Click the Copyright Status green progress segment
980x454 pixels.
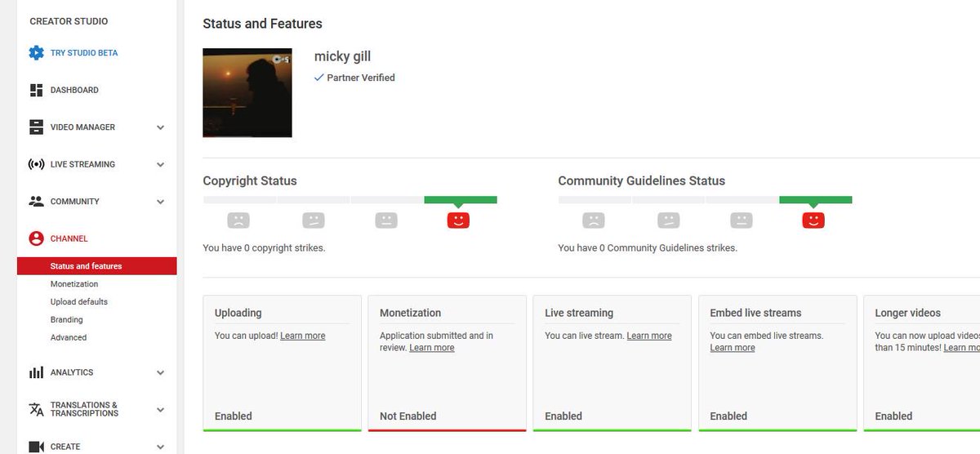coord(461,199)
